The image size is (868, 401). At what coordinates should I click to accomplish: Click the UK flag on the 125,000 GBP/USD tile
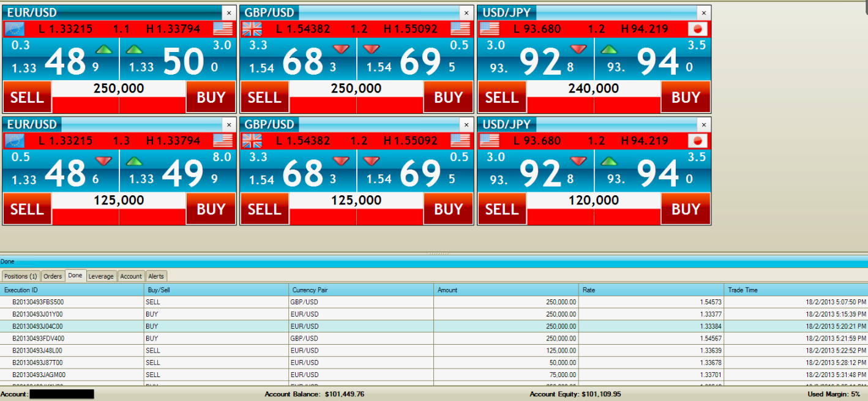pos(252,141)
